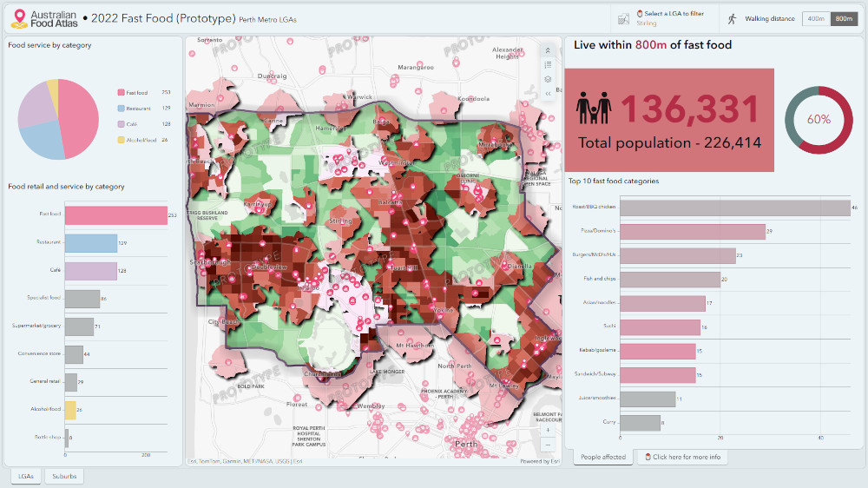
Task: Click the Restaurant blue swatch in the legend
Action: pos(120,109)
